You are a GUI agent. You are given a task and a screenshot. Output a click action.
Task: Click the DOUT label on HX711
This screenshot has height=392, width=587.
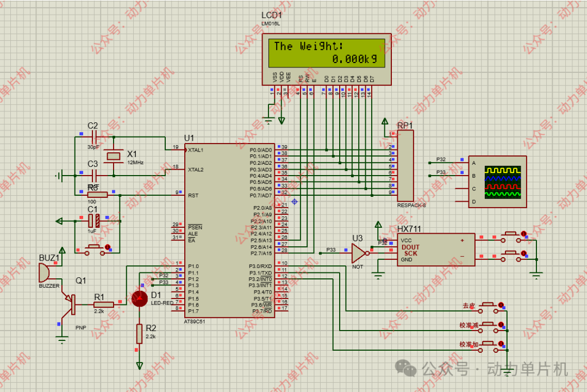410,247
